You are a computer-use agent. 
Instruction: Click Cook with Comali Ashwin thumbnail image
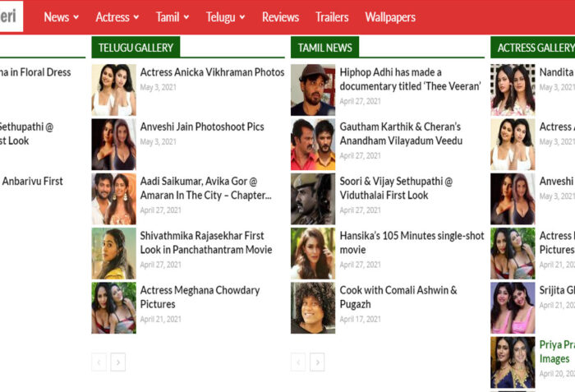click(x=312, y=308)
